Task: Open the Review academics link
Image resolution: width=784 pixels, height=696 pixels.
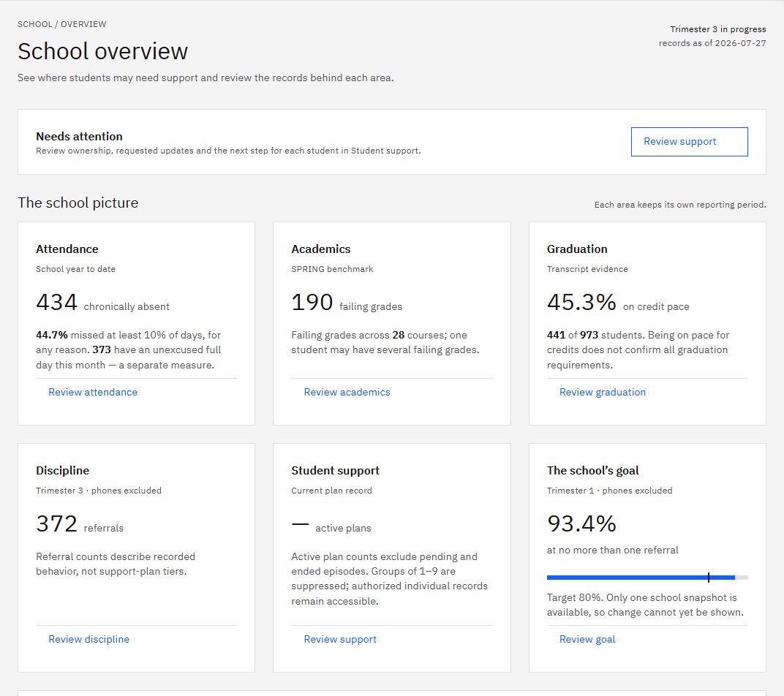Action: (x=347, y=392)
